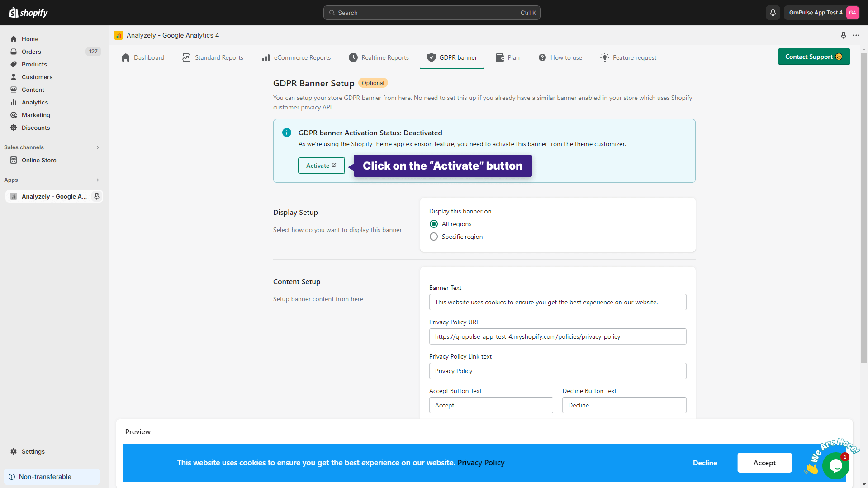Click the pin icon in app header
Image resolution: width=868 pixels, height=488 pixels.
click(x=843, y=35)
